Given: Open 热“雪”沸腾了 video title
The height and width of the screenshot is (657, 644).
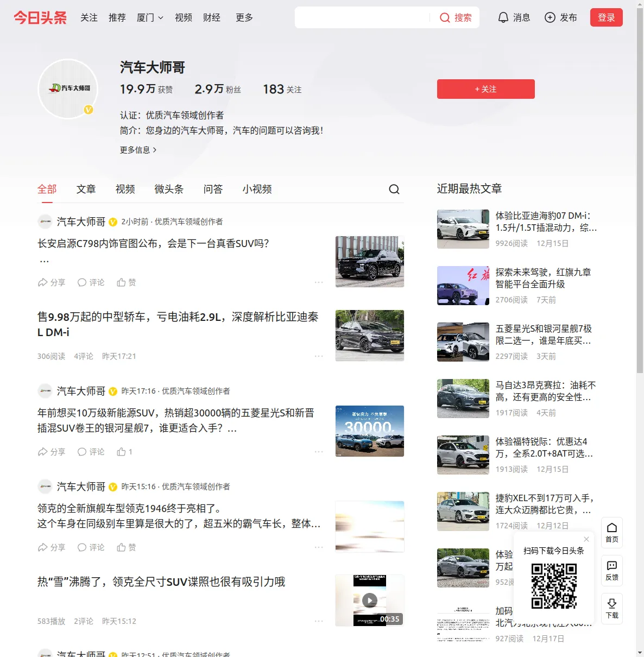Looking at the screenshot, I should point(161,582).
